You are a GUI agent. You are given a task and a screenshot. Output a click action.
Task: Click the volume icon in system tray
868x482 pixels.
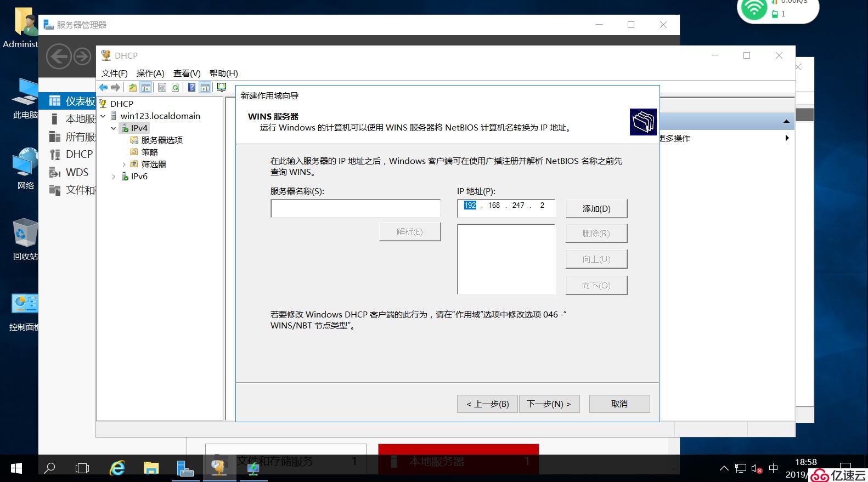click(x=757, y=469)
